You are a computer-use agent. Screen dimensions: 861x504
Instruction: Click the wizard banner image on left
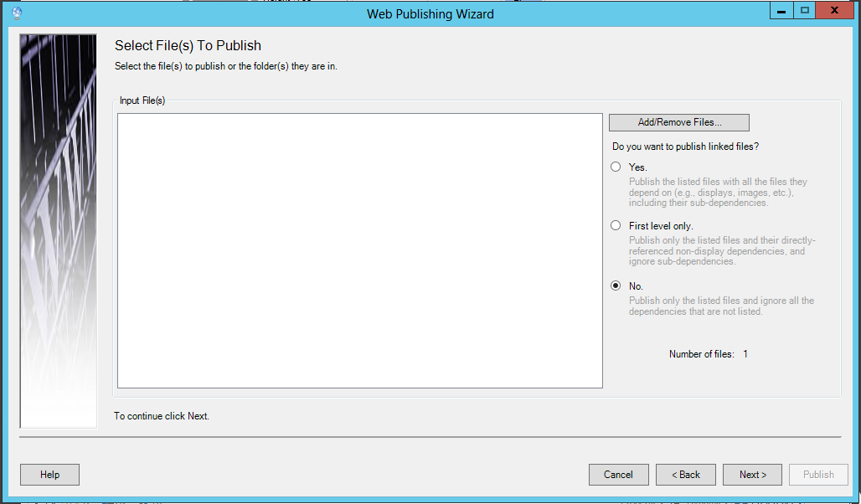(x=58, y=230)
